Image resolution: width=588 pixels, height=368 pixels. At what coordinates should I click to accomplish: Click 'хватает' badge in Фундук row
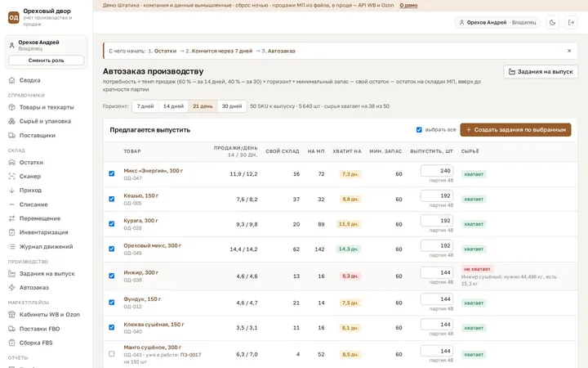(474, 303)
